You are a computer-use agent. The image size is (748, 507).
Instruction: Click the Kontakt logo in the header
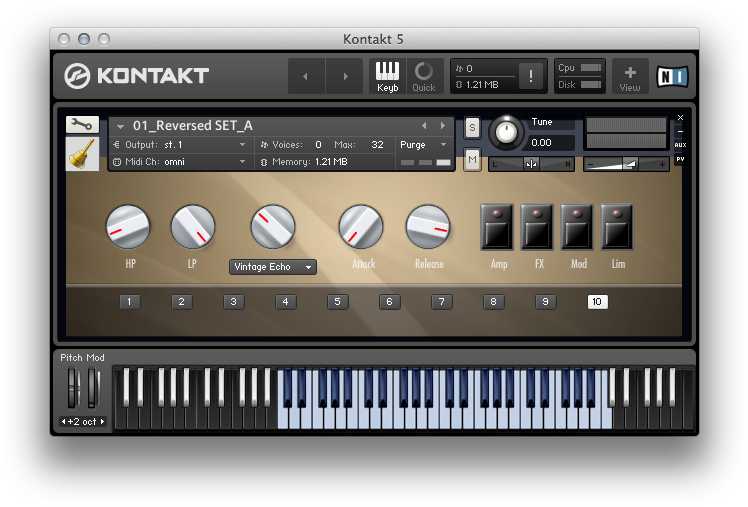(136, 76)
